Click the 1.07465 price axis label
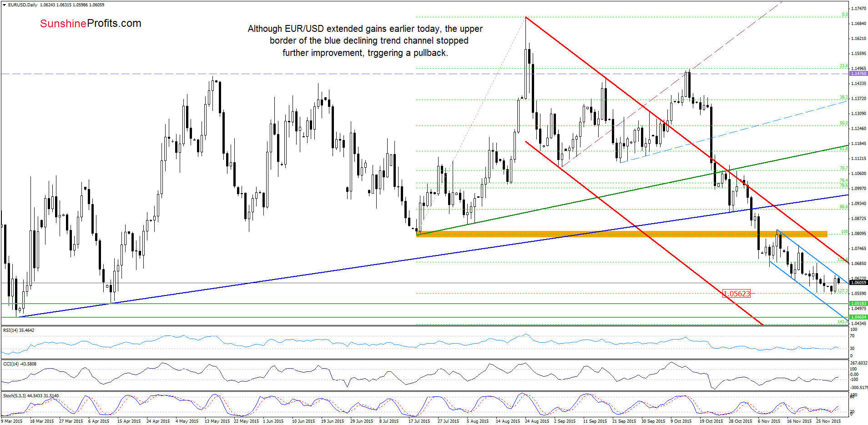Screen dimensions: 868x425 pos(858,249)
